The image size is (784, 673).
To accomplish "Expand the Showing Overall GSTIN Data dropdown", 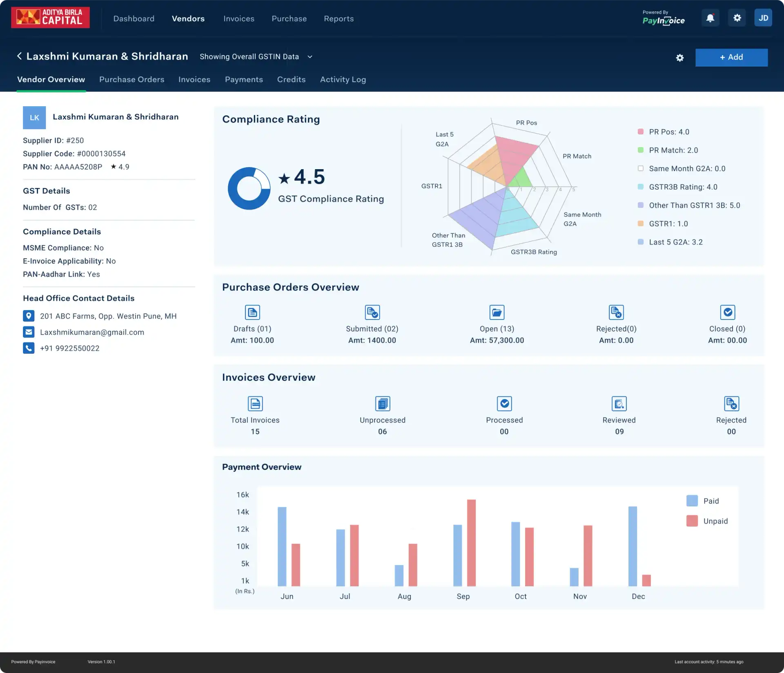I will [256, 57].
